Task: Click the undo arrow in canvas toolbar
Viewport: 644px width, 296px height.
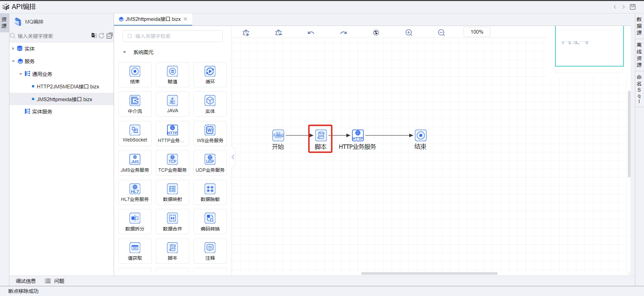Action: click(311, 33)
